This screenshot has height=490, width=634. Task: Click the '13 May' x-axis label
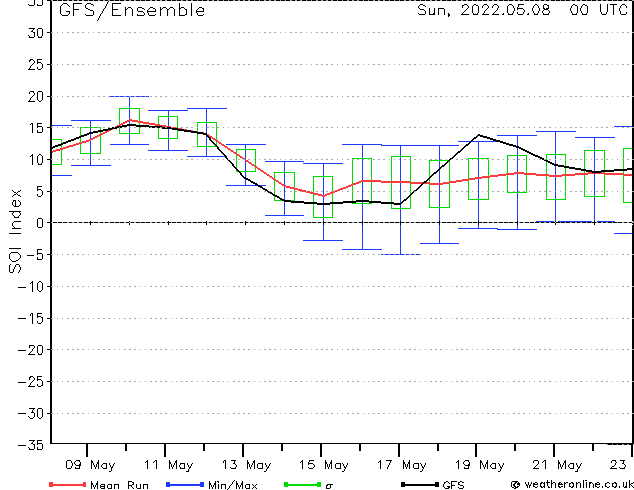point(246,465)
